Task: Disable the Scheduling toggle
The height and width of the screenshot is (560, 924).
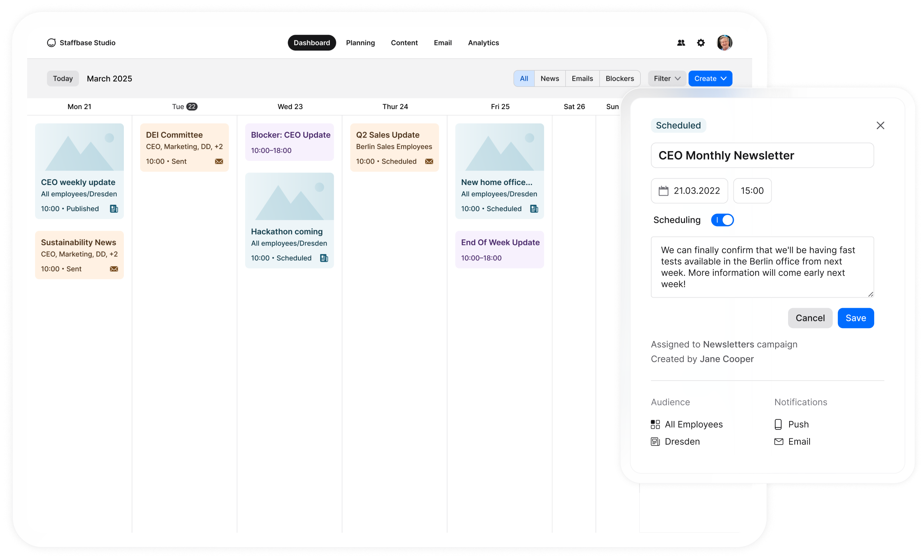Action: pyautogui.click(x=722, y=220)
